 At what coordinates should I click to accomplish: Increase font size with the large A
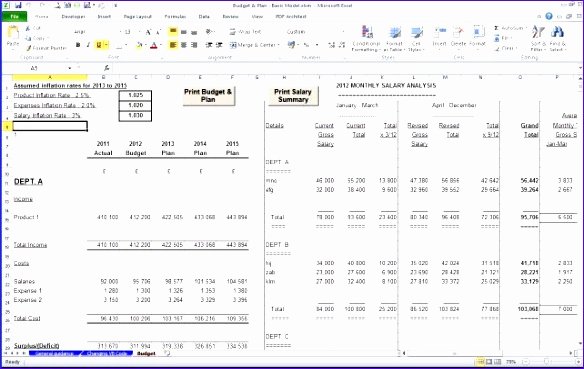click(x=148, y=32)
